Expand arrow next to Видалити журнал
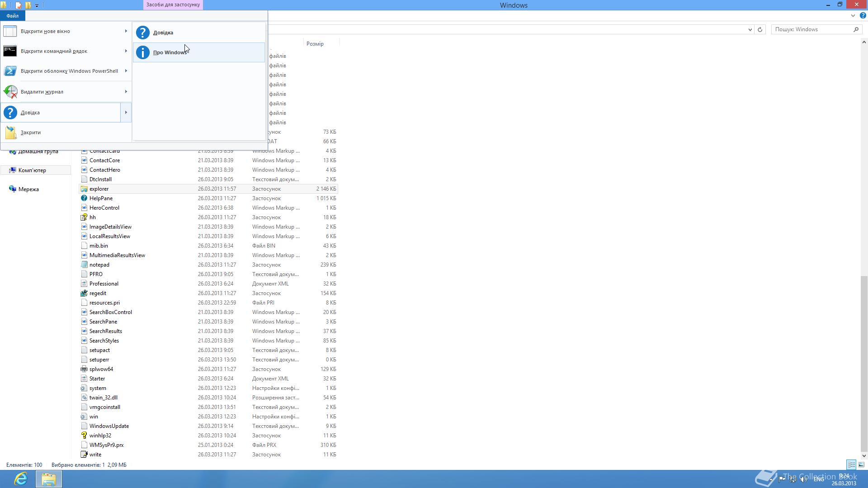Screen dimensions: 868x488 click(x=126, y=92)
